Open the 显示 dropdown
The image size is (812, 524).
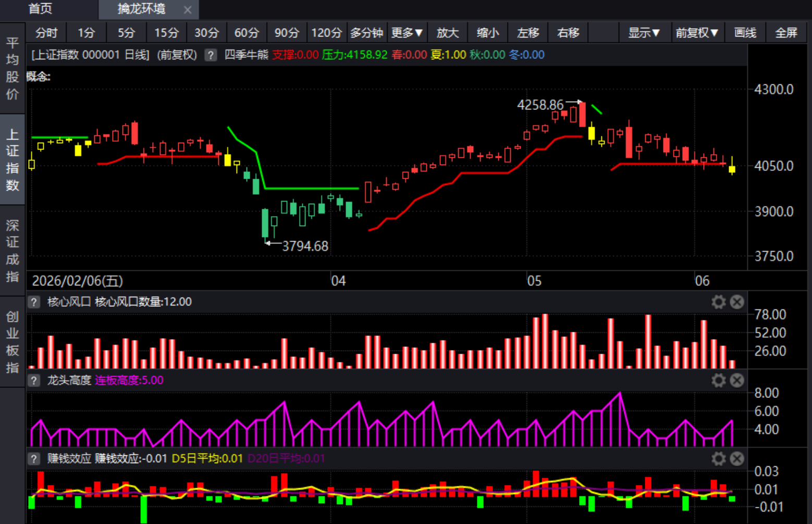pos(644,33)
